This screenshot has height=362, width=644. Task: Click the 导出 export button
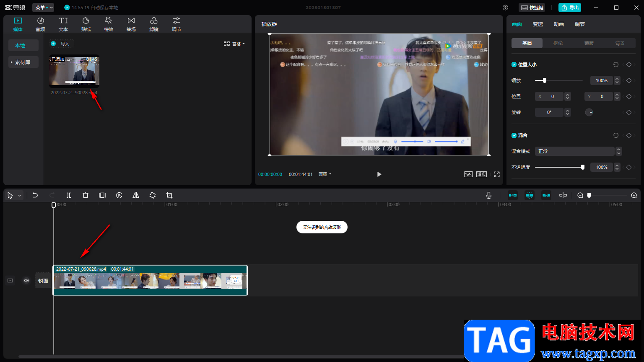coord(570,8)
